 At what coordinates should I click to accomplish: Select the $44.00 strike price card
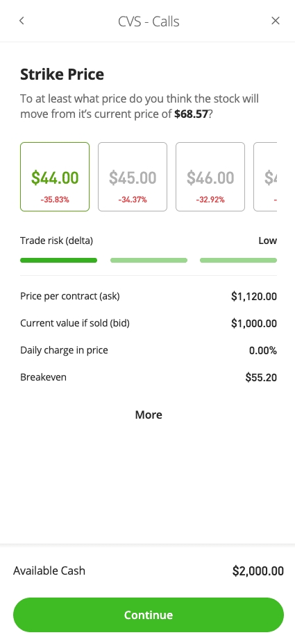pos(55,177)
